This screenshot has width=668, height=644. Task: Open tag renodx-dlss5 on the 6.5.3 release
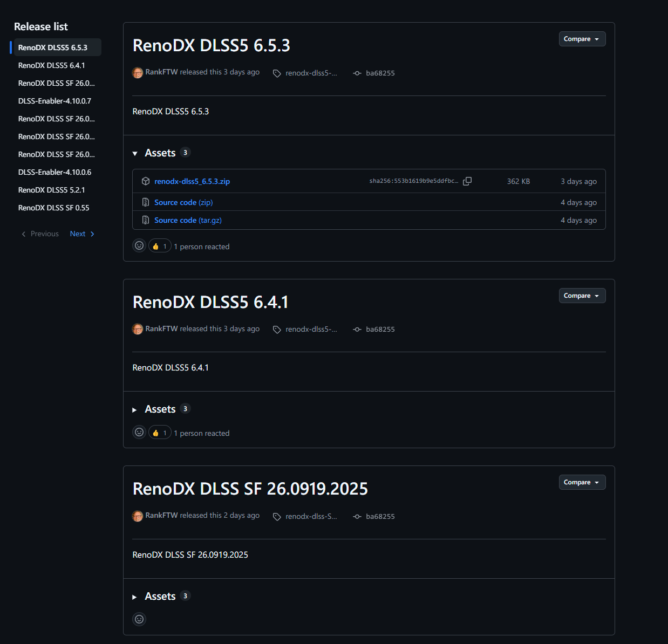[305, 73]
